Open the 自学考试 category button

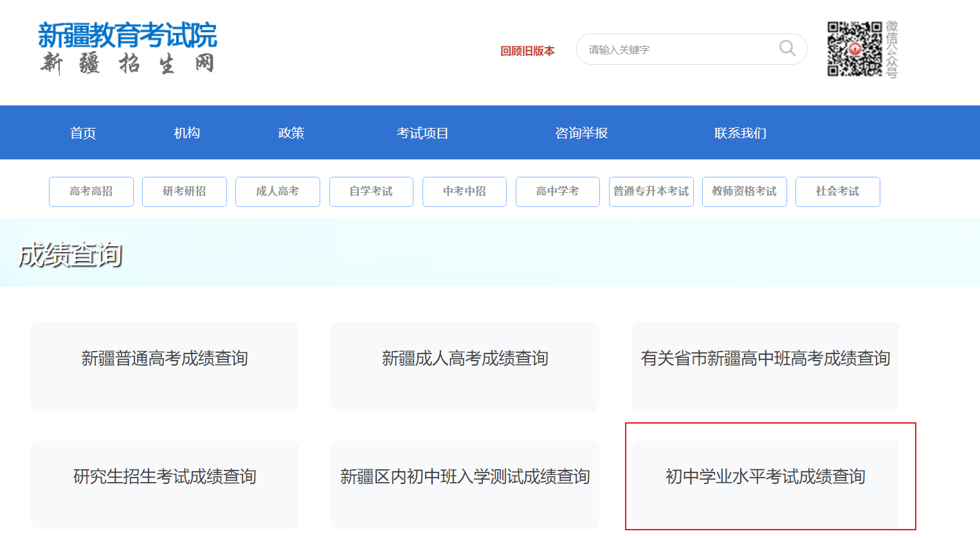pyautogui.click(x=371, y=192)
